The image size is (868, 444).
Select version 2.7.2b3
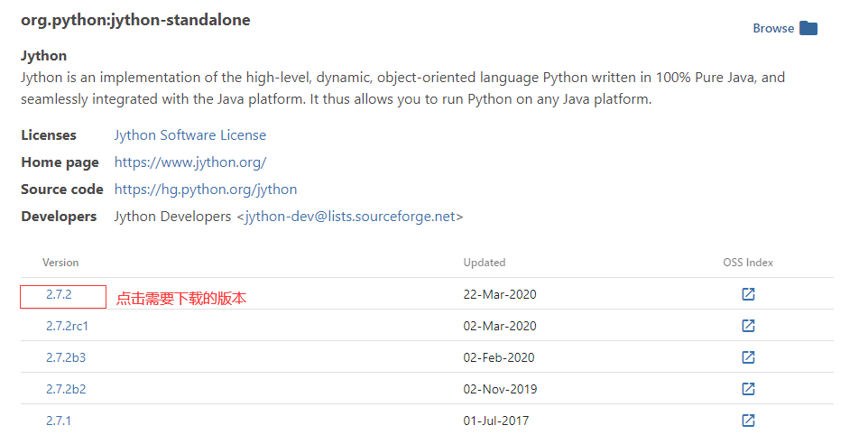(66, 357)
